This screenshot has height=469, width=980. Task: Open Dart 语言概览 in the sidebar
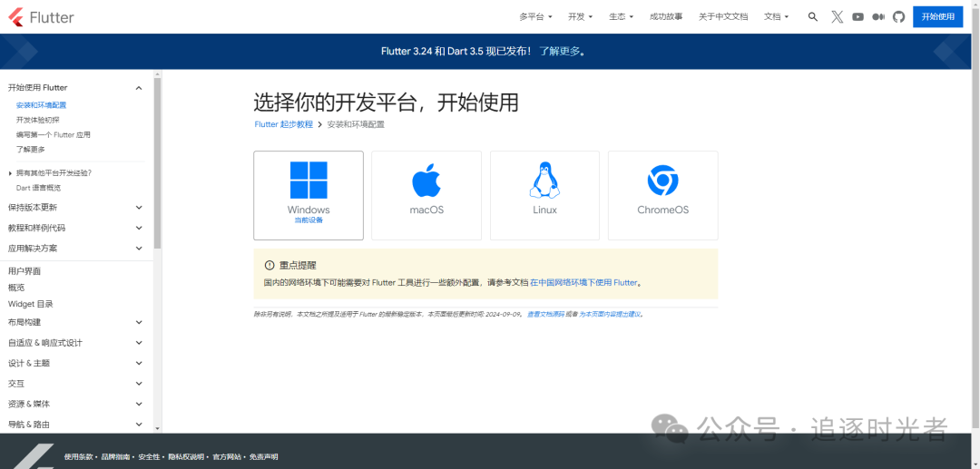click(38, 188)
